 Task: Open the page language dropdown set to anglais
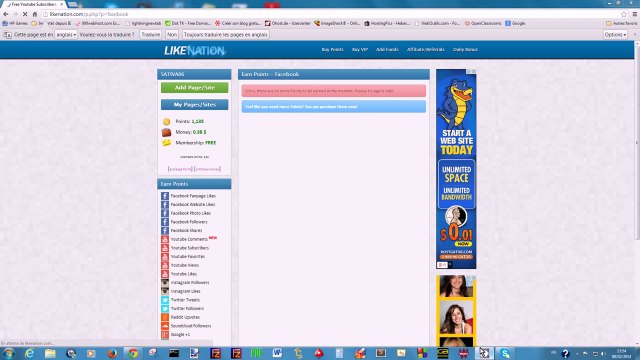[66, 35]
